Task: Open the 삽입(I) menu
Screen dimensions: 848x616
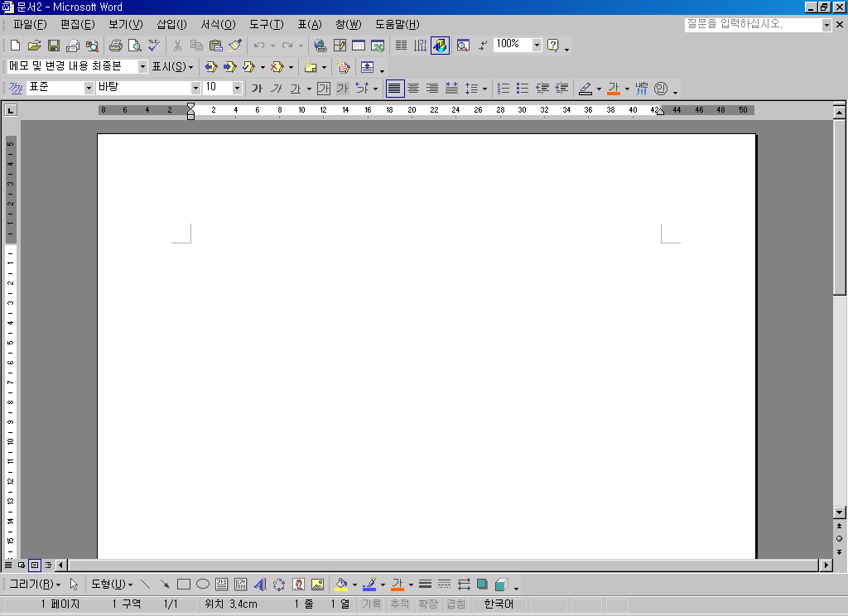Action: 172,24
